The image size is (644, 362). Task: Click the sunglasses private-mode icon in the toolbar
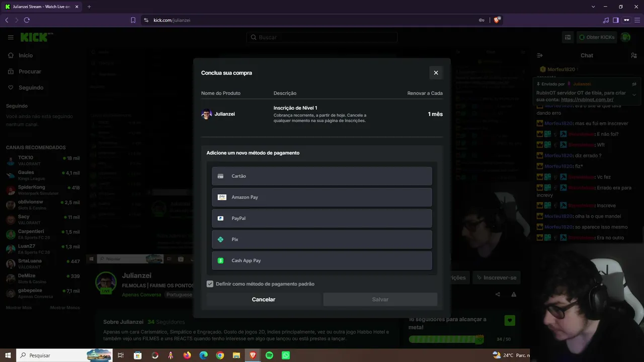tap(626, 20)
